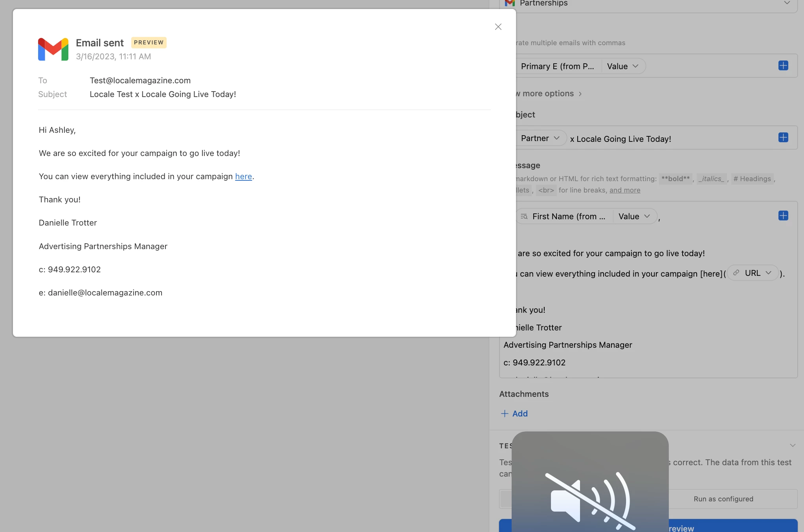The height and width of the screenshot is (532, 804).
Task: Collapse the Test section chevron
Action: [792, 445]
